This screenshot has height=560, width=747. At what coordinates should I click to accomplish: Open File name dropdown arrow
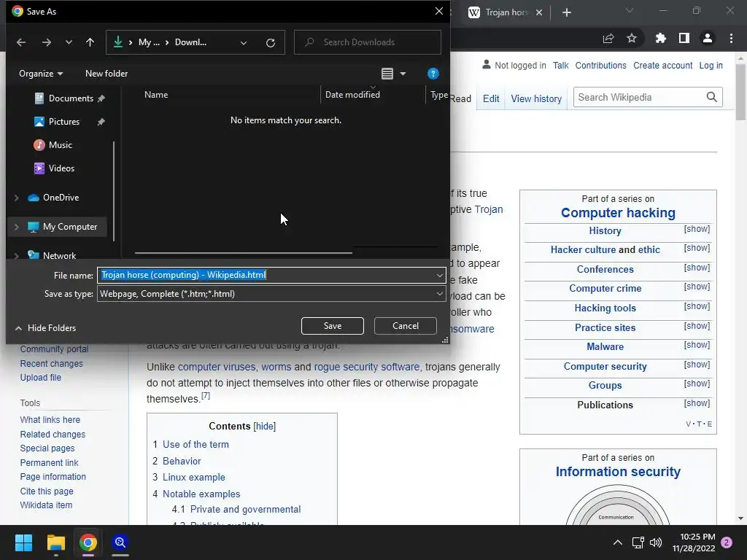439,275
